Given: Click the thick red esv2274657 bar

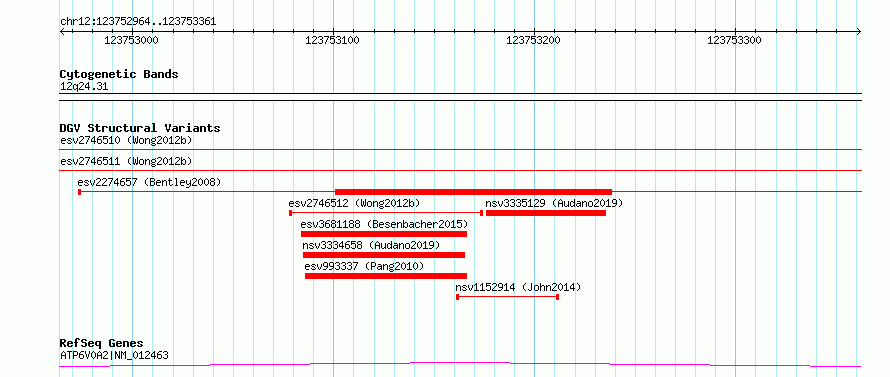Looking at the screenshot, I should coord(473,192).
